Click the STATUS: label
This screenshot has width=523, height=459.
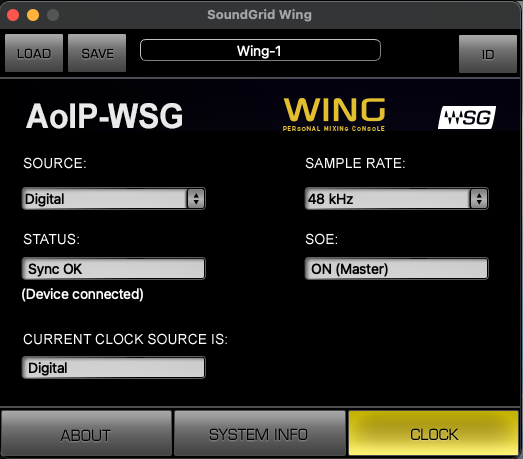click(51, 239)
